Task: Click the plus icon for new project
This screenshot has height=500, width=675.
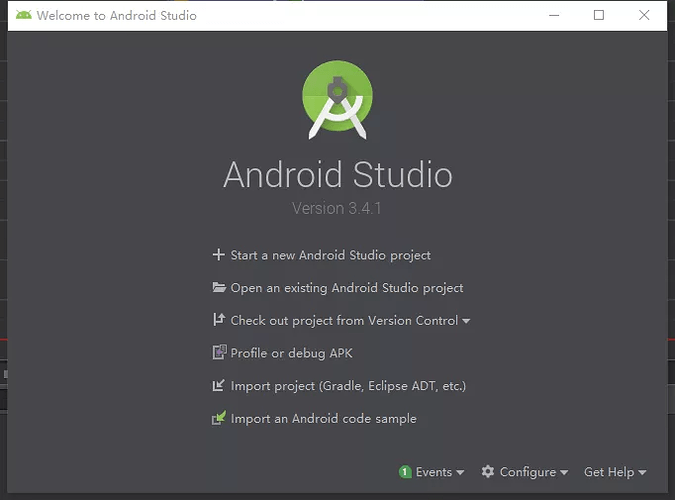Action: pyautogui.click(x=219, y=255)
